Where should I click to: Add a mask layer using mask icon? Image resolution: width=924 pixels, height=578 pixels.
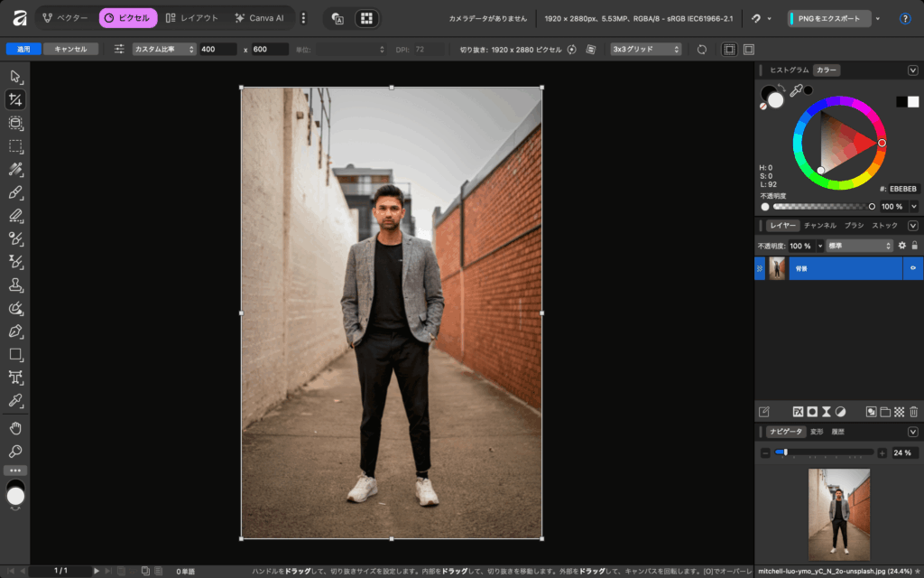(x=812, y=411)
